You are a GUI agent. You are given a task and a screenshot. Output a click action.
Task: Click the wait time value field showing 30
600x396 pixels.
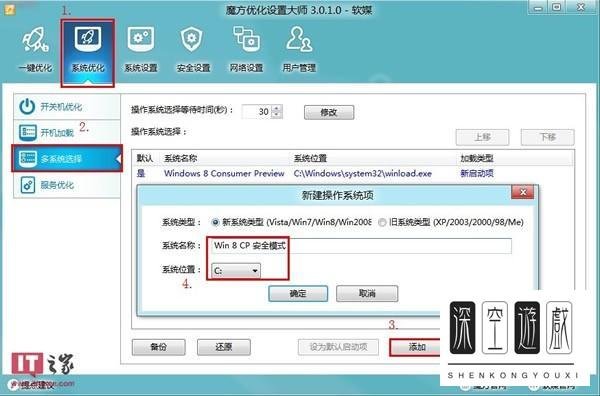[x=257, y=112]
